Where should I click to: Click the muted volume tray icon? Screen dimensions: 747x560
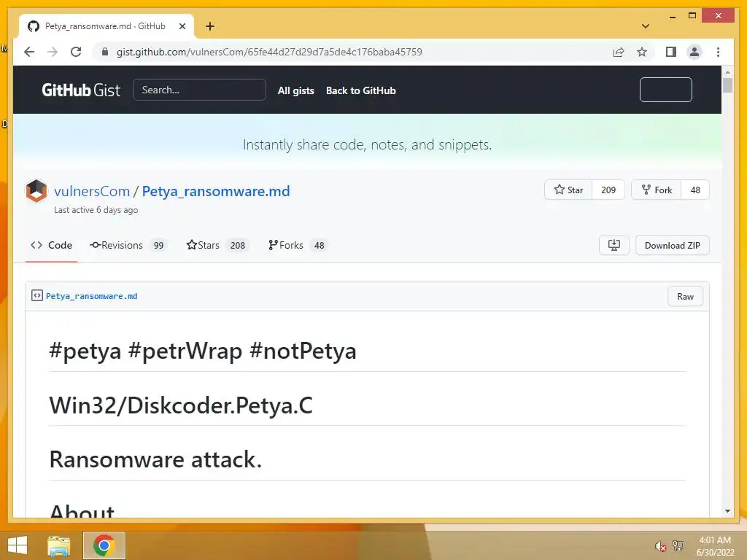tap(660, 546)
